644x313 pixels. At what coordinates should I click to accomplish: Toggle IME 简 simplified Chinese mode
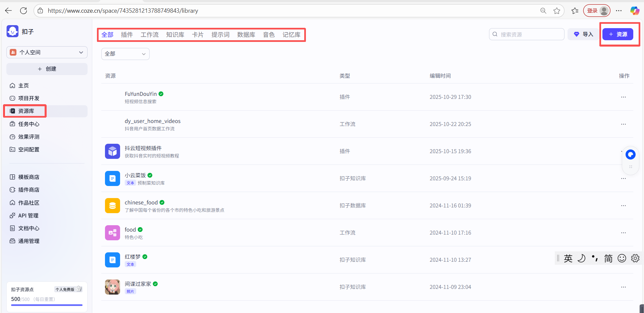(x=608, y=258)
